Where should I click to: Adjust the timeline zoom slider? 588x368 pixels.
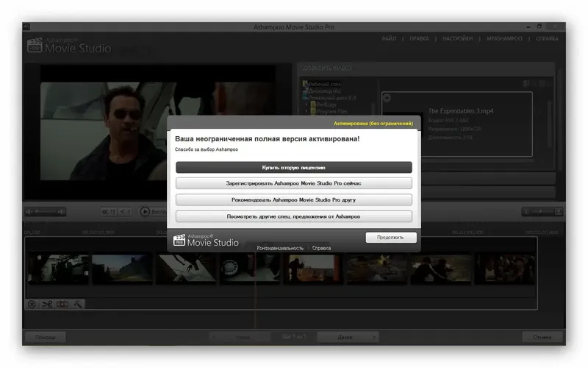[x=542, y=212]
